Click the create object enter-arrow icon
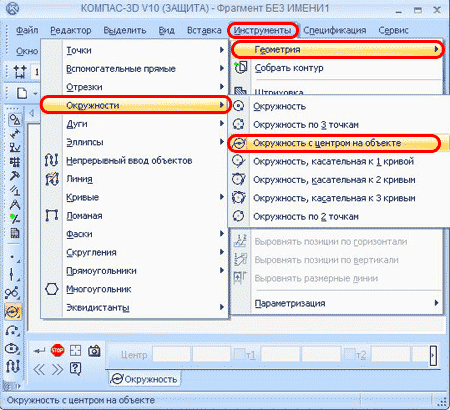Screen dimensions: 450x410 (39, 351)
